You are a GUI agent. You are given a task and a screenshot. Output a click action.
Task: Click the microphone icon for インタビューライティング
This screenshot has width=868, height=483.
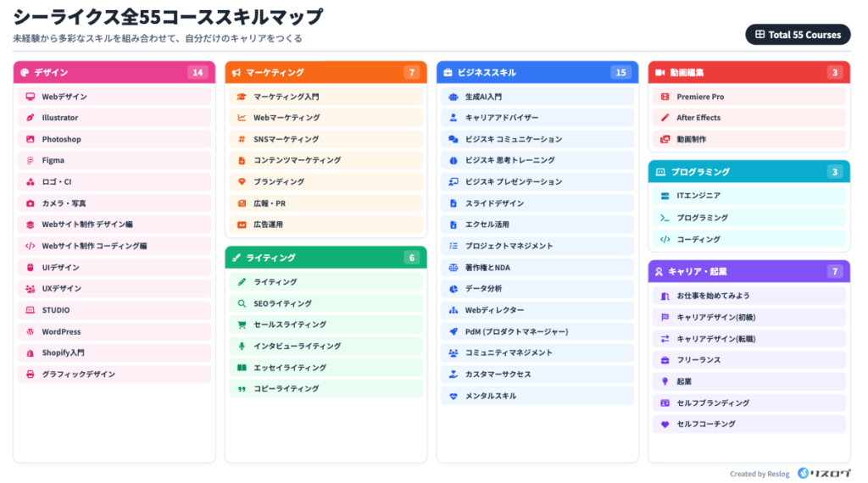tap(242, 346)
